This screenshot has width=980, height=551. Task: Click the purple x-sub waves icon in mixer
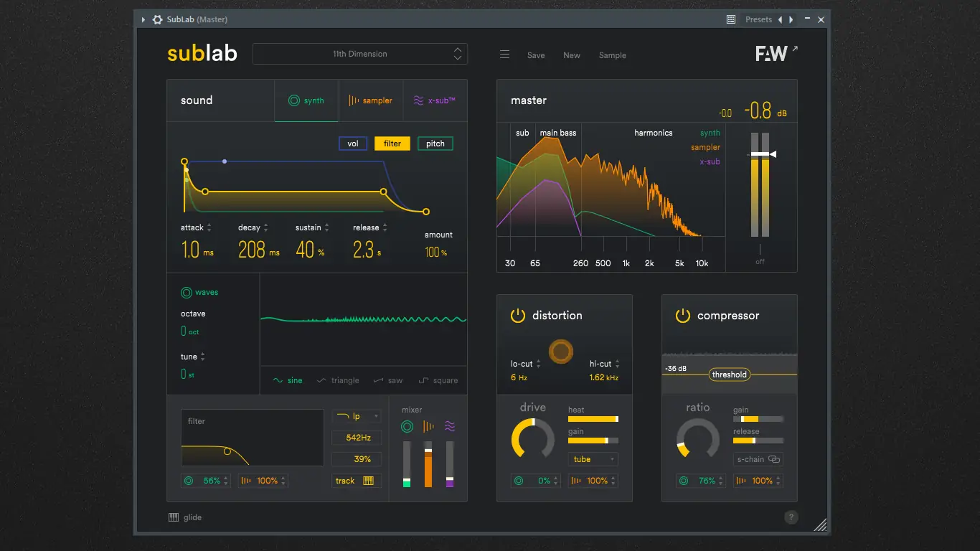(x=450, y=426)
